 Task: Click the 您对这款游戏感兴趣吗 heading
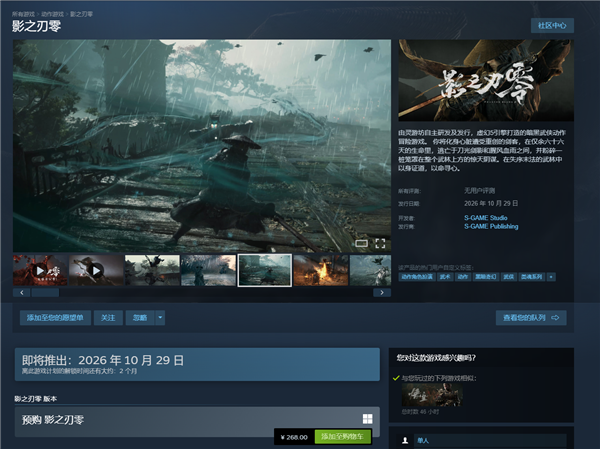[x=436, y=358]
